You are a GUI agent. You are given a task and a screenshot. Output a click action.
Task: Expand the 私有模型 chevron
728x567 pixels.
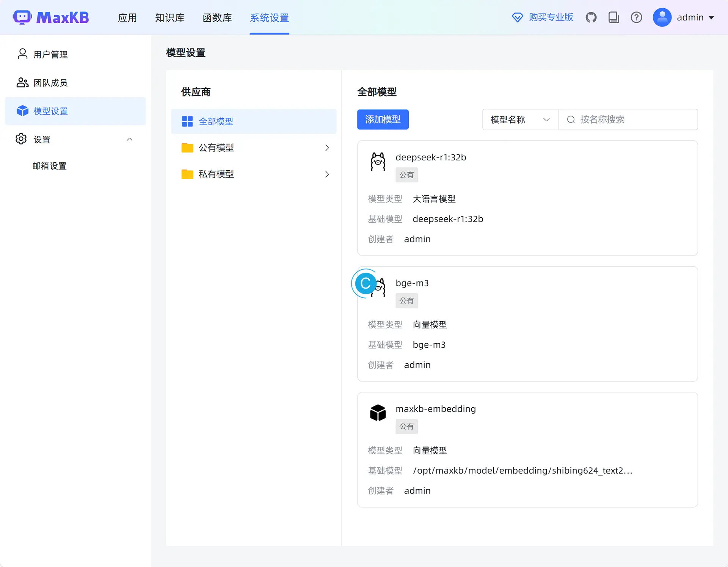(x=327, y=174)
